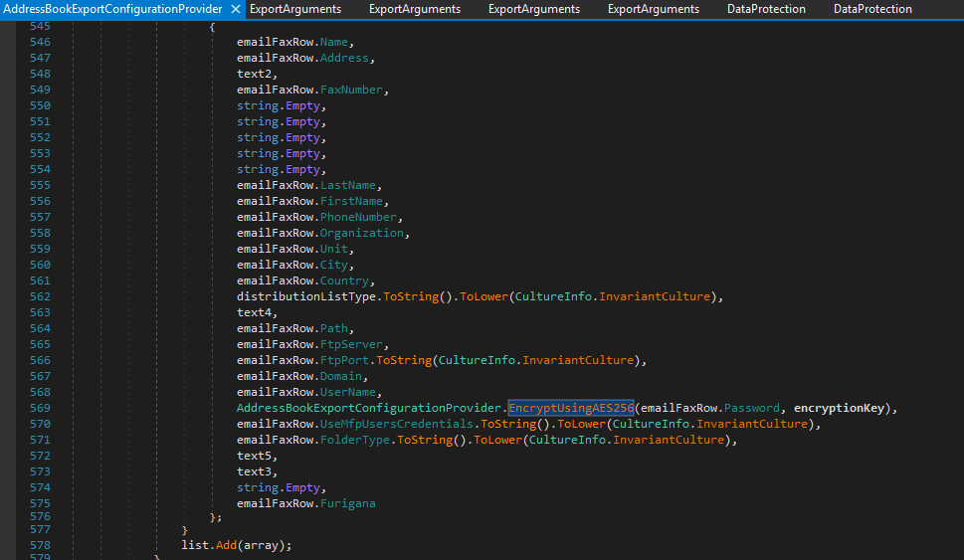Switch to the first ExportArguments tab
This screenshot has height=560, width=964.
[x=295, y=9]
